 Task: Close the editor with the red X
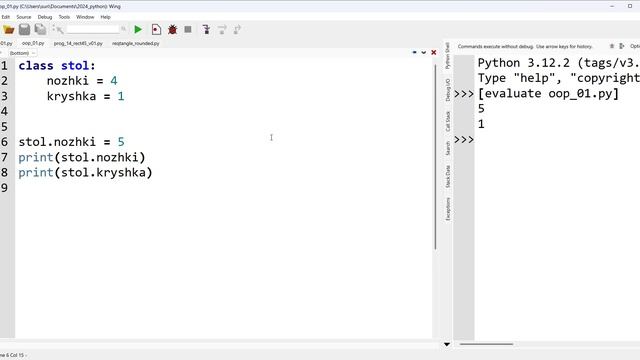pos(433,53)
